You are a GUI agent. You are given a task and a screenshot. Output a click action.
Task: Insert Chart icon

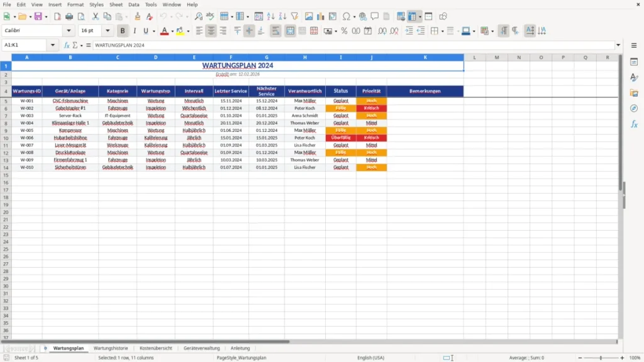[x=321, y=16]
